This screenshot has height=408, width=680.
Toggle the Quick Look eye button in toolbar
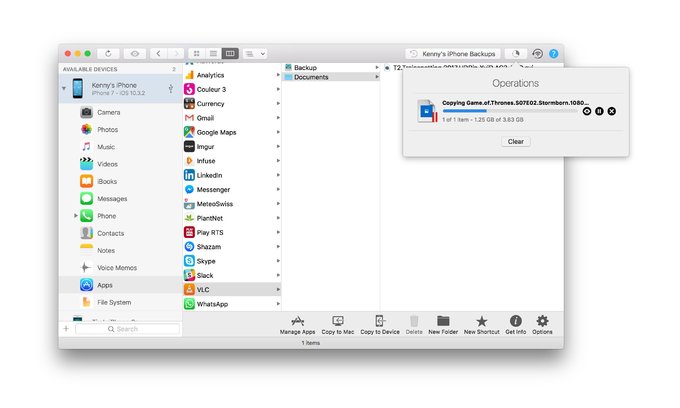pos(135,53)
